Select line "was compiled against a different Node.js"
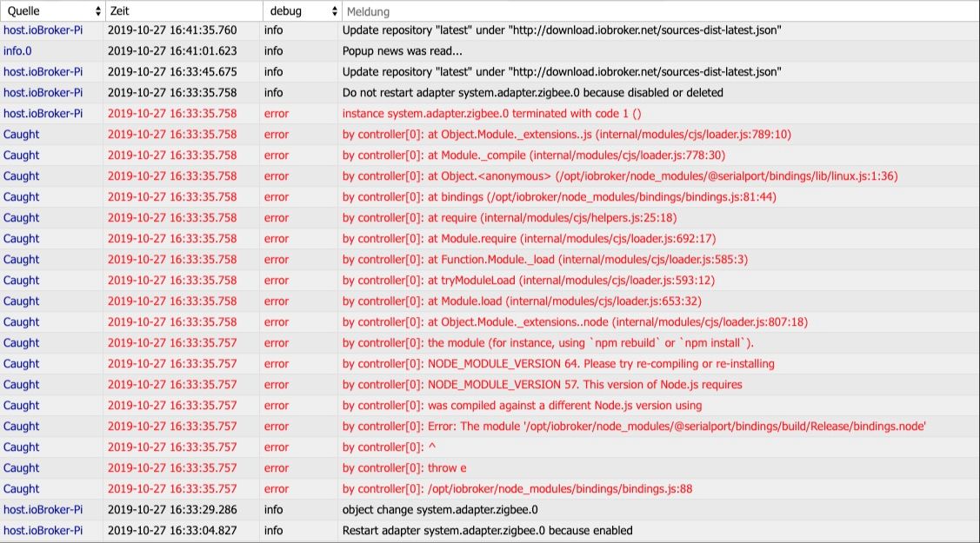The height and width of the screenshot is (543, 980). (x=522, y=406)
